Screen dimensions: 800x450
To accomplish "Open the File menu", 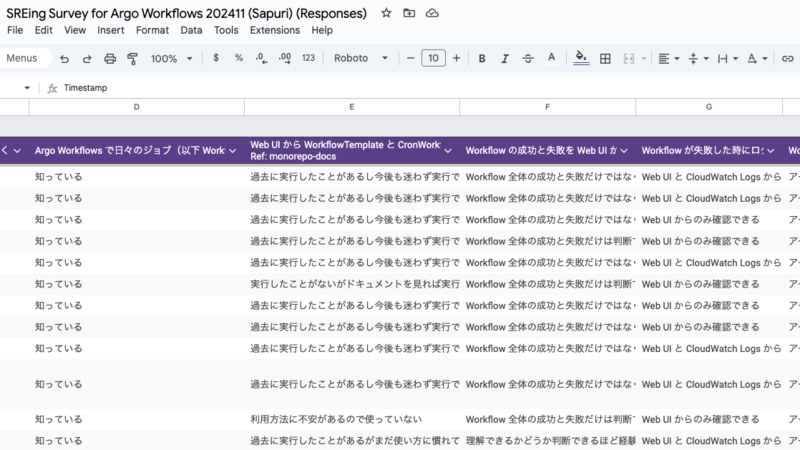I will tap(15, 30).
